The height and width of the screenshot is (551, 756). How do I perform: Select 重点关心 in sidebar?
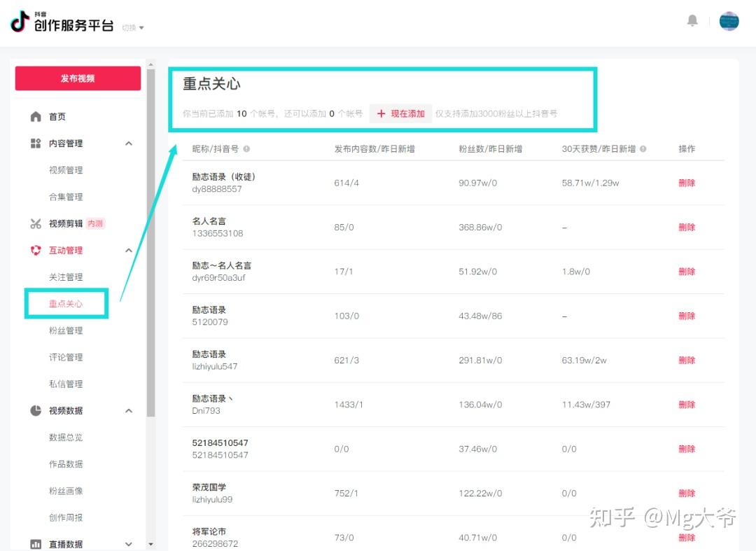click(x=66, y=304)
